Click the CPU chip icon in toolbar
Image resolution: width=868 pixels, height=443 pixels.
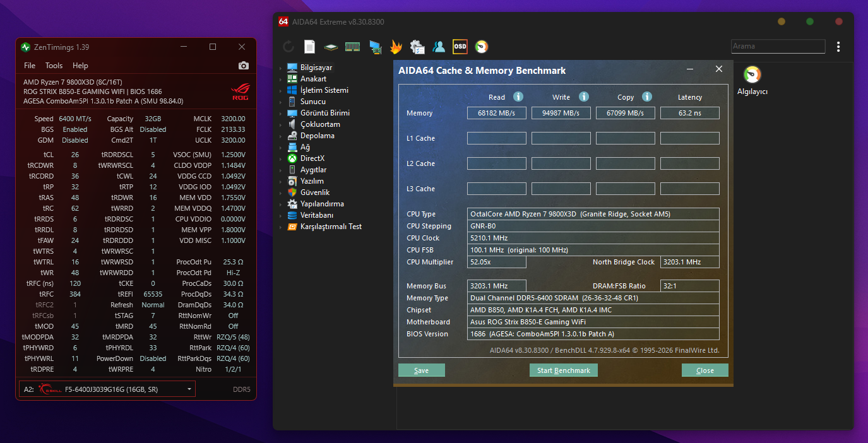pyautogui.click(x=331, y=46)
